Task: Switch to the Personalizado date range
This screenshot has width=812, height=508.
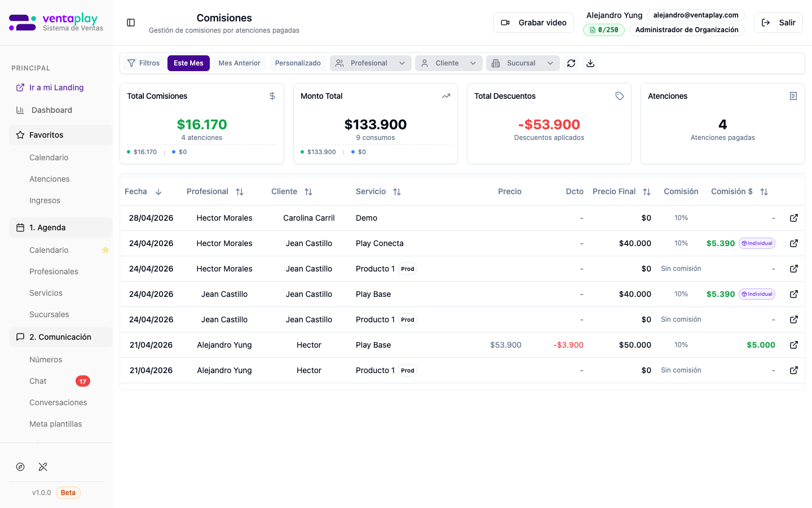Action: point(298,63)
